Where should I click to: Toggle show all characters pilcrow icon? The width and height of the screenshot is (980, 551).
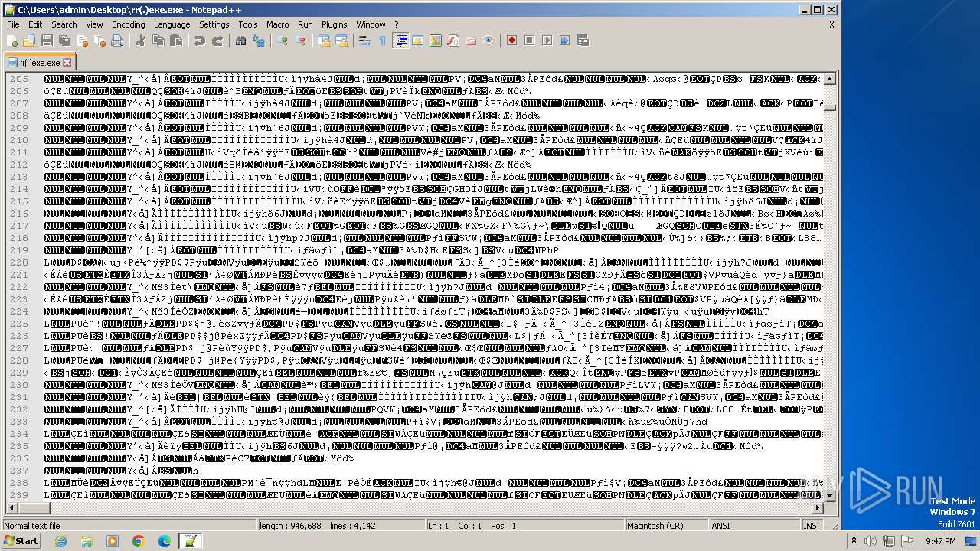click(x=383, y=41)
